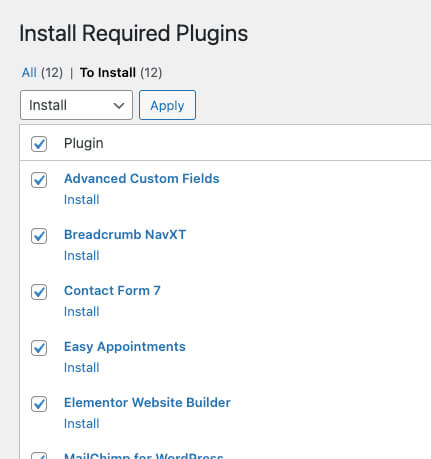Screen dimensions: 431x459
Task: Toggle the MailChimp for WordPress checkbox
Action: (x=39, y=456)
